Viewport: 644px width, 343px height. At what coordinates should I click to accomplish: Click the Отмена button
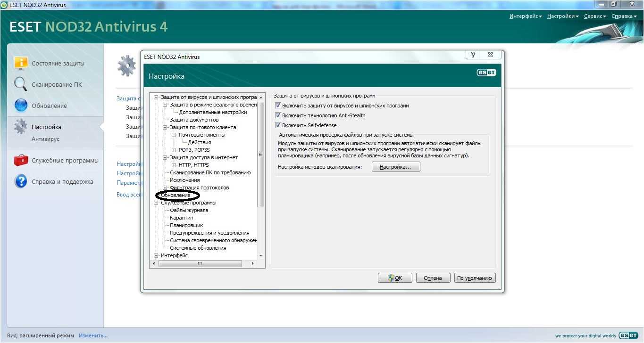pyautogui.click(x=433, y=278)
